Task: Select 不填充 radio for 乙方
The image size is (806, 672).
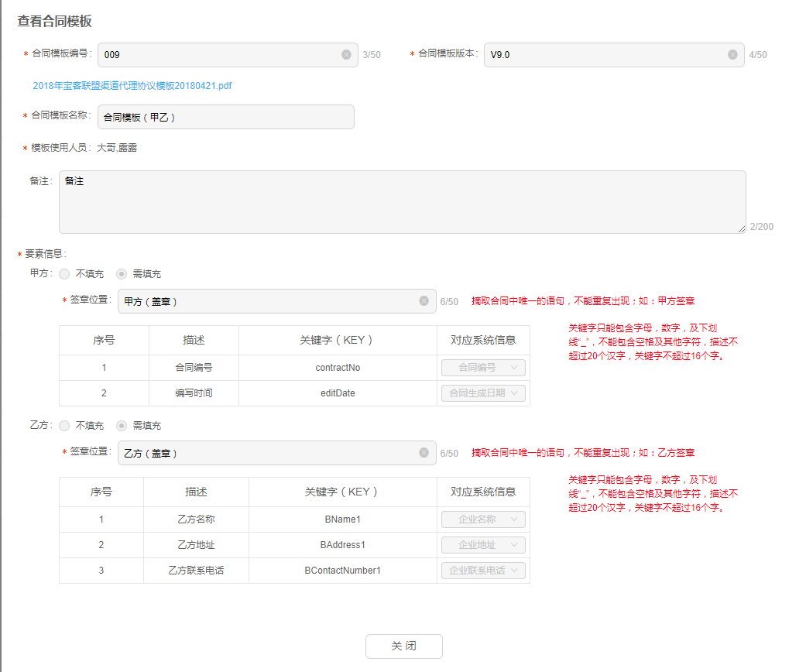Action: point(64,426)
